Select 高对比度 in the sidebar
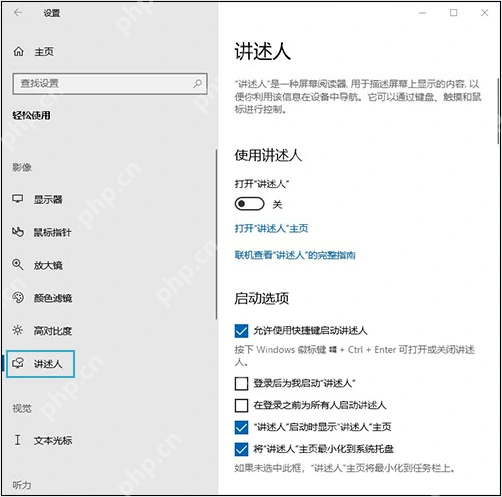 [x=53, y=331]
